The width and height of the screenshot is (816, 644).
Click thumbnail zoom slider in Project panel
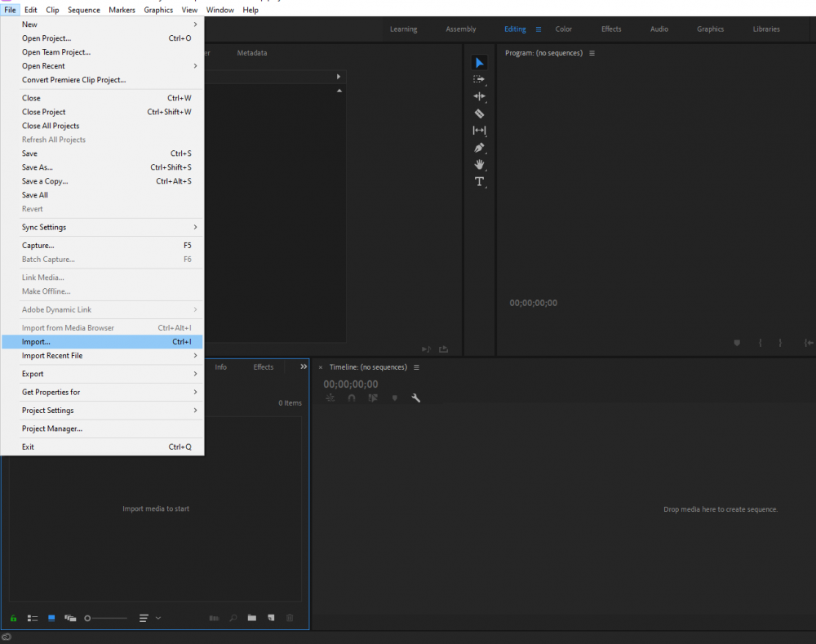[x=106, y=619]
